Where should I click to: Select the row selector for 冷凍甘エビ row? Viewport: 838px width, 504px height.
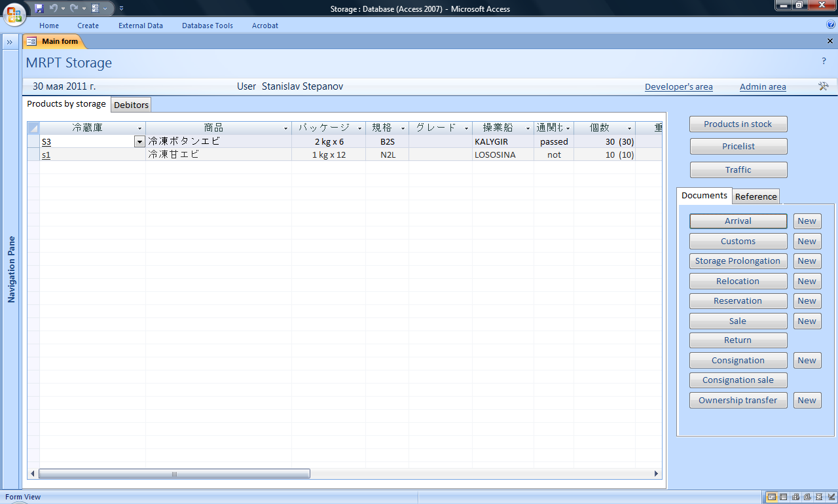point(33,154)
